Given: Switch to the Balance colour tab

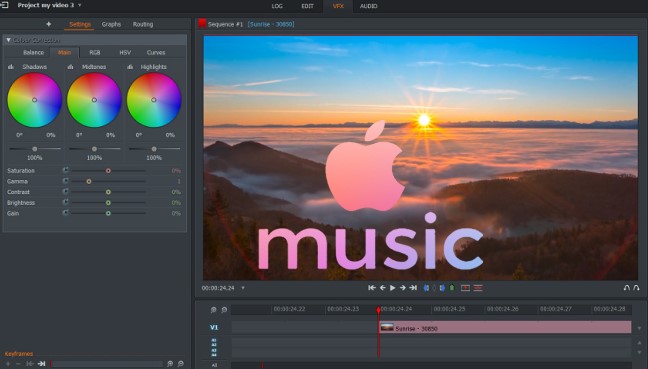Looking at the screenshot, I should click(33, 52).
